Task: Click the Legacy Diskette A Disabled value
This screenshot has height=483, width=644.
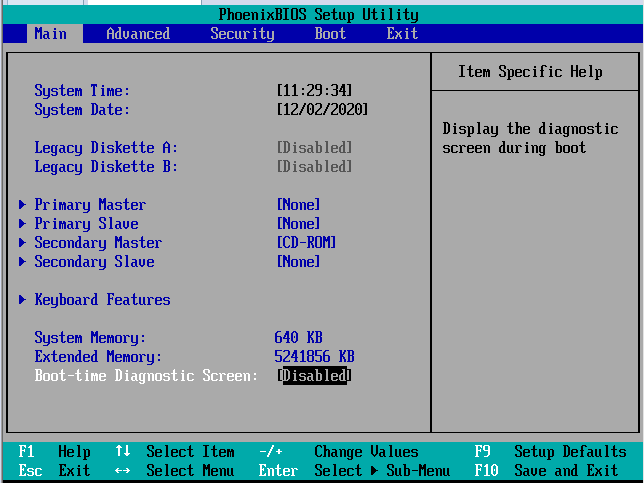Action: [315, 147]
